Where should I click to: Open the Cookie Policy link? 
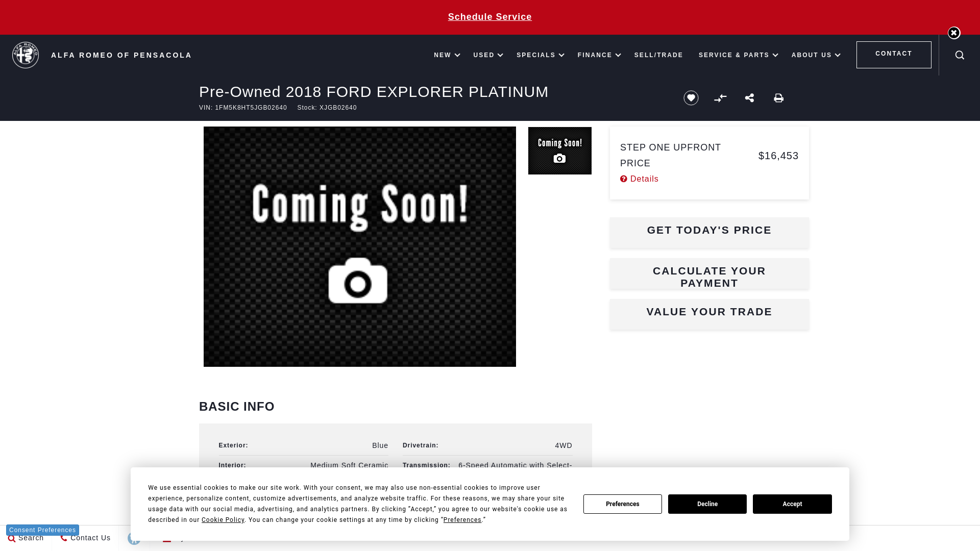223,520
